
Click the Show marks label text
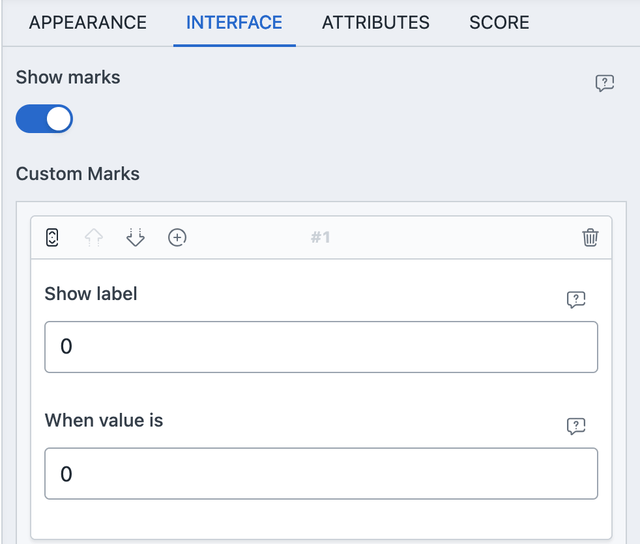point(68,78)
